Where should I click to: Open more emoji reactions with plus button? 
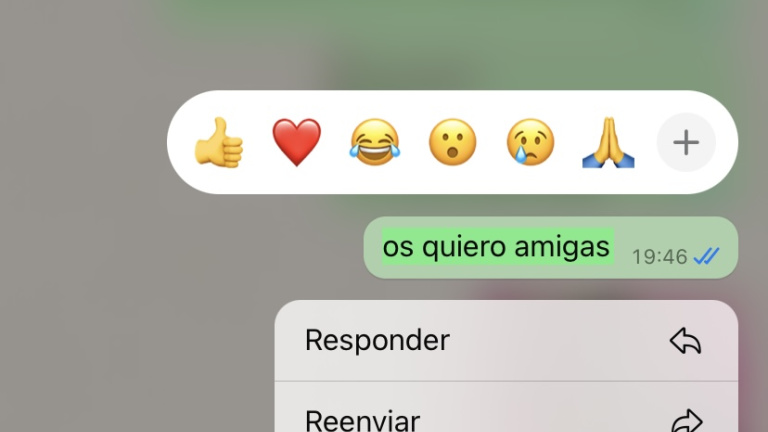tap(686, 143)
